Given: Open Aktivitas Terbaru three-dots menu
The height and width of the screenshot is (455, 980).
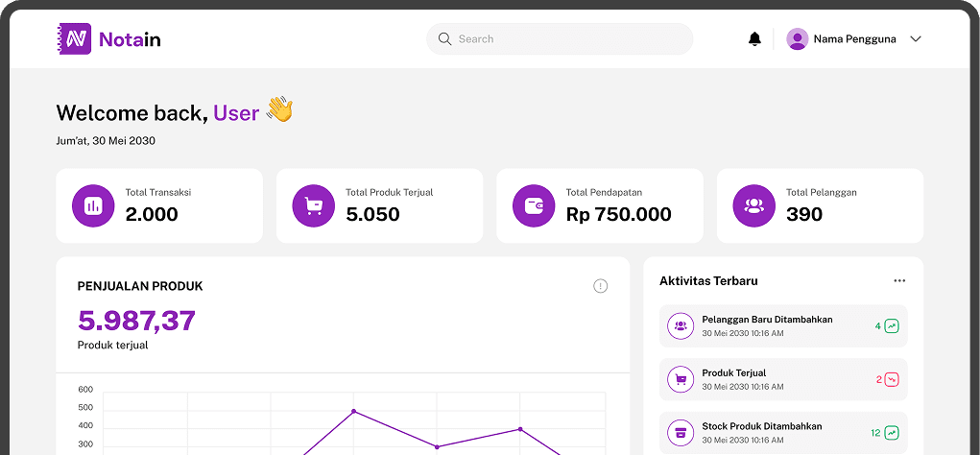Looking at the screenshot, I should (x=899, y=281).
